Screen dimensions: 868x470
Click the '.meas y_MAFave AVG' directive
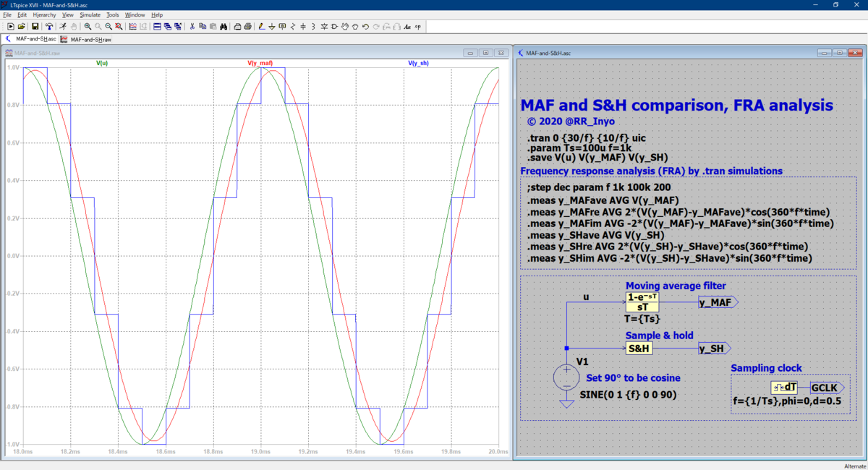tap(603, 200)
